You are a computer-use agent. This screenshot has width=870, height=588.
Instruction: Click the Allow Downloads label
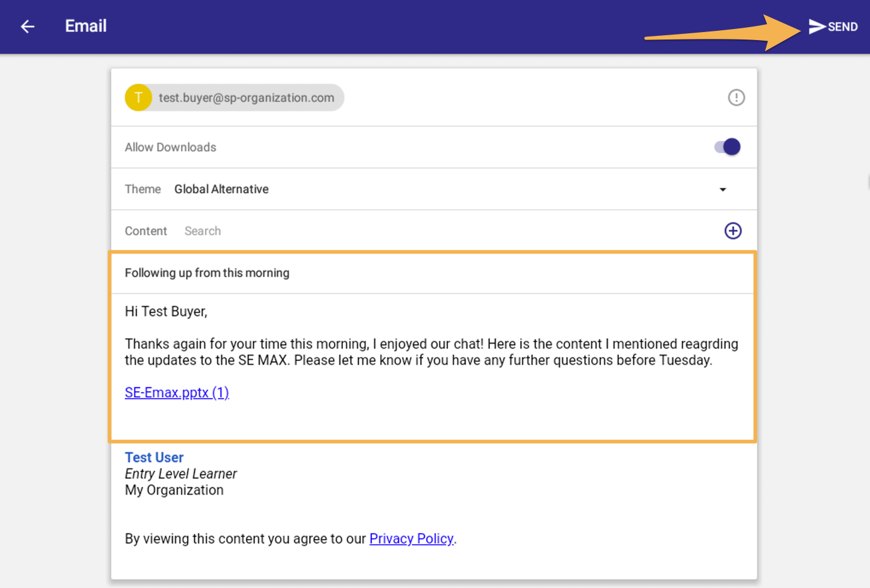click(x=170, y=147)
